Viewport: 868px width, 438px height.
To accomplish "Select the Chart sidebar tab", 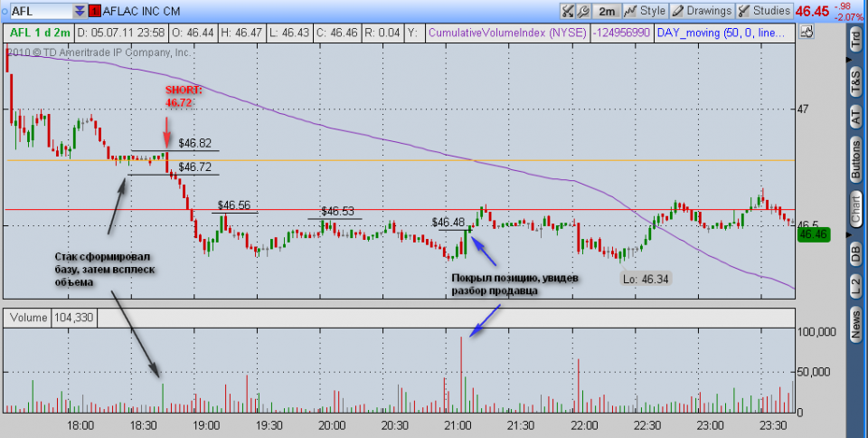I will (x=856, y=209).
